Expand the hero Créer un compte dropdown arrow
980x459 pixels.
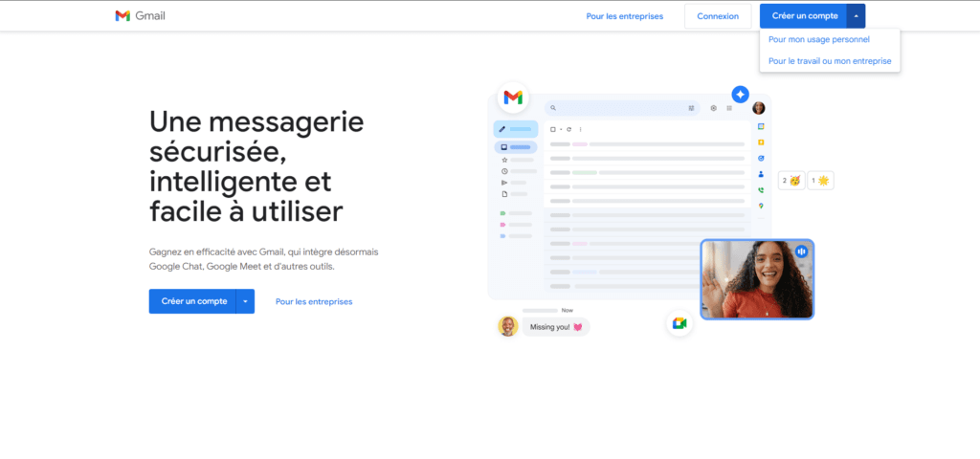coord(245,301)
